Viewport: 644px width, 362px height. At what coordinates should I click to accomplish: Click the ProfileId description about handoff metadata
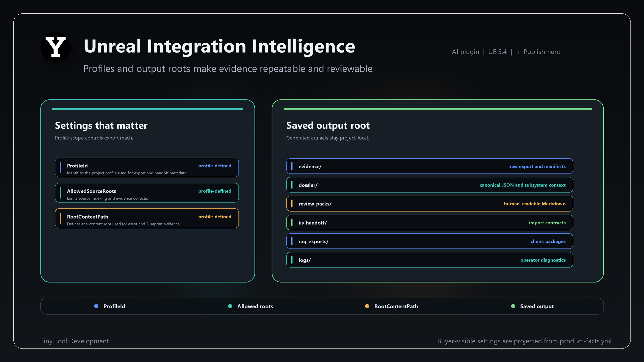point(127,173)
